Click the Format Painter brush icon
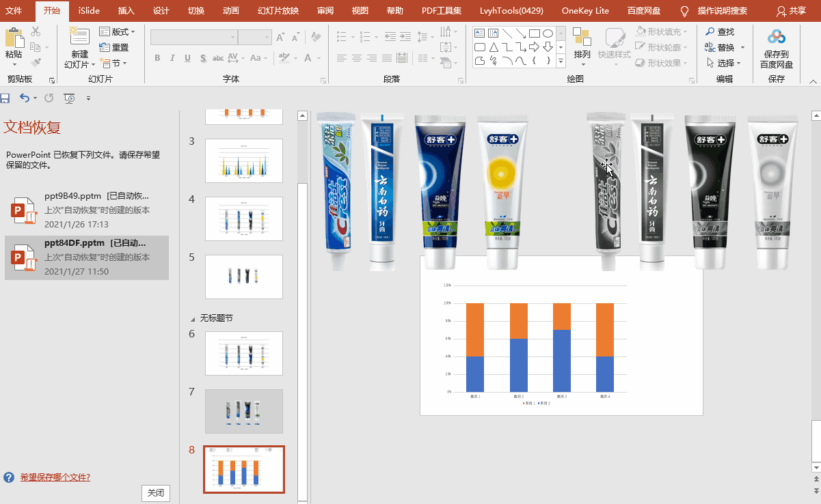 coord(36,63)
